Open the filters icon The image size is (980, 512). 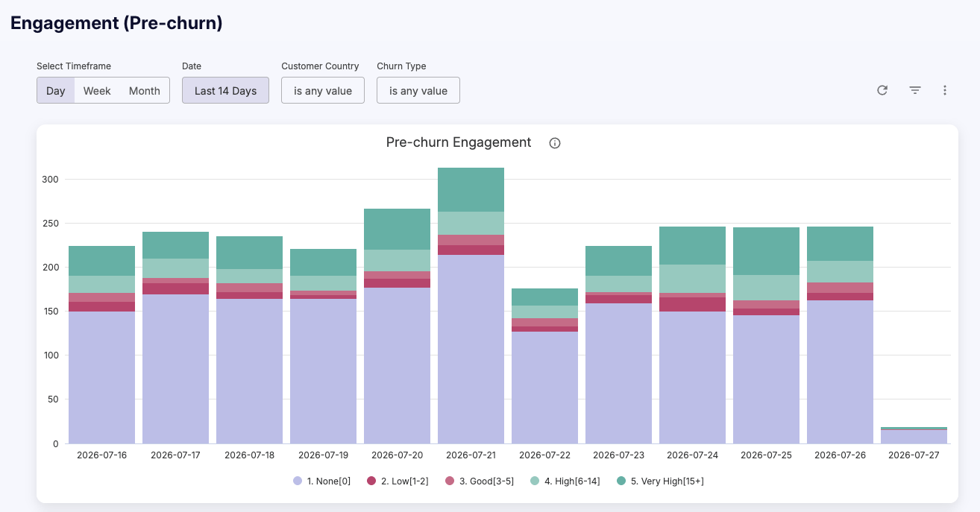click(x=915, y=90)
